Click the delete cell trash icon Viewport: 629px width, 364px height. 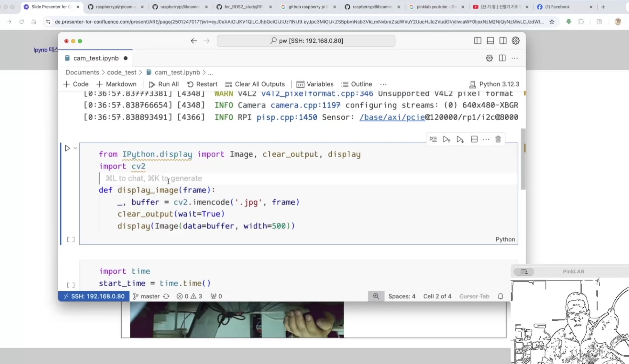click(498, 139)
